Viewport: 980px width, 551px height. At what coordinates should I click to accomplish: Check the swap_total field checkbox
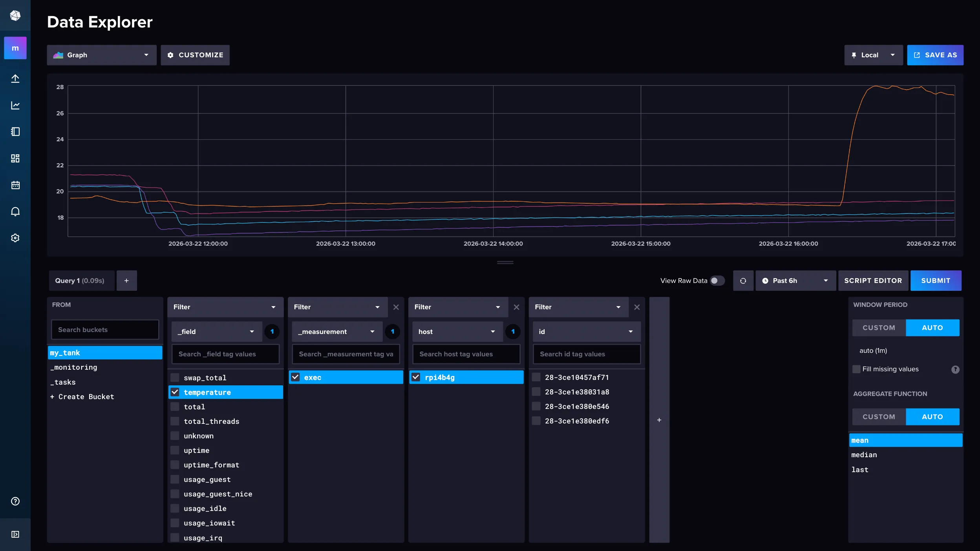pos(175,378)
